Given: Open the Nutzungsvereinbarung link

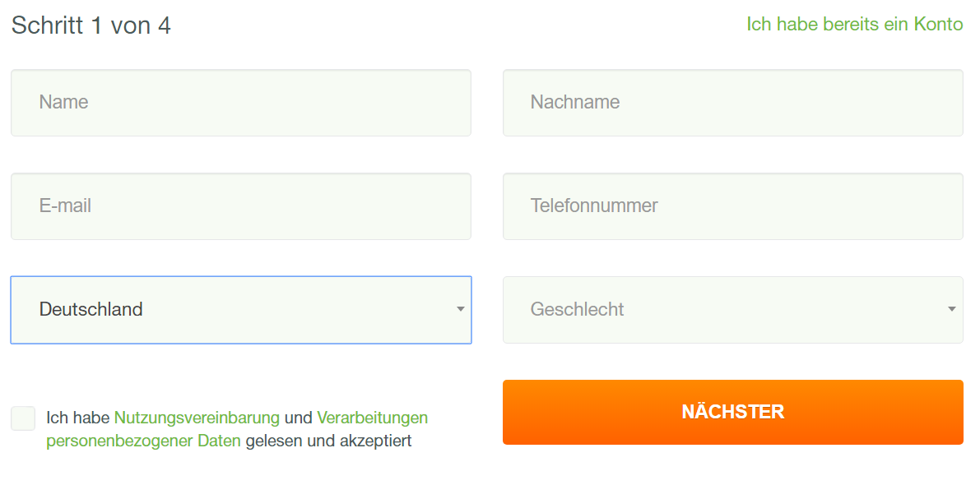Looking at the screenshot, I should (198, 418).
